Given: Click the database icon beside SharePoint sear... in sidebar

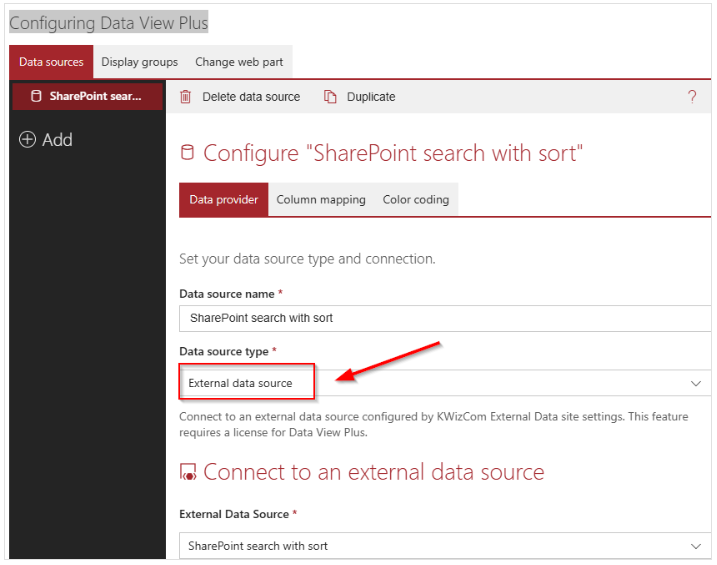Looking at the screenshot, I should [36, 96].
